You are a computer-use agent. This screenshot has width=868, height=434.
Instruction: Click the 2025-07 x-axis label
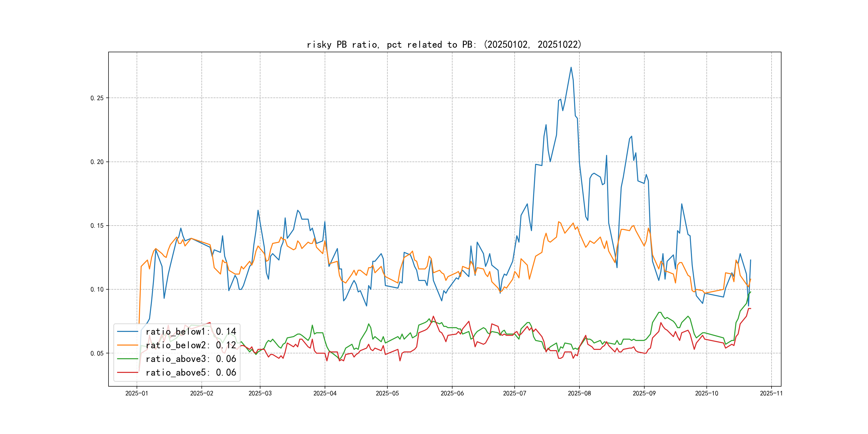tap(514, 393)
